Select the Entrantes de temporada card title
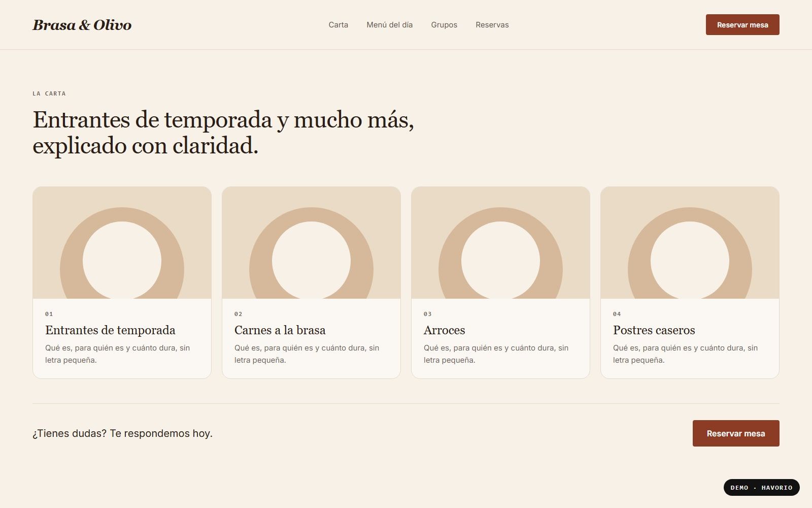The width and height of the screenshot is (812, 508). point(110,330)
